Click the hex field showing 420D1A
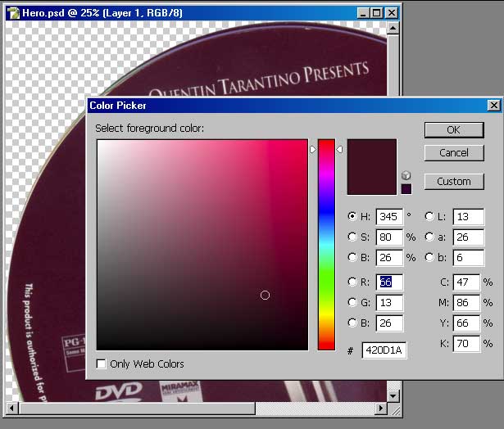Screen dimensions: 504x429 pos(384,350)
